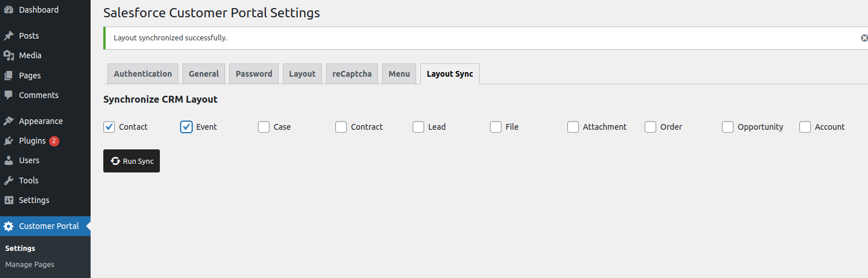Open Media via its sidebar icon
Image resolution: width=868 pixels, height=278 pixels.
coord(9,55)
